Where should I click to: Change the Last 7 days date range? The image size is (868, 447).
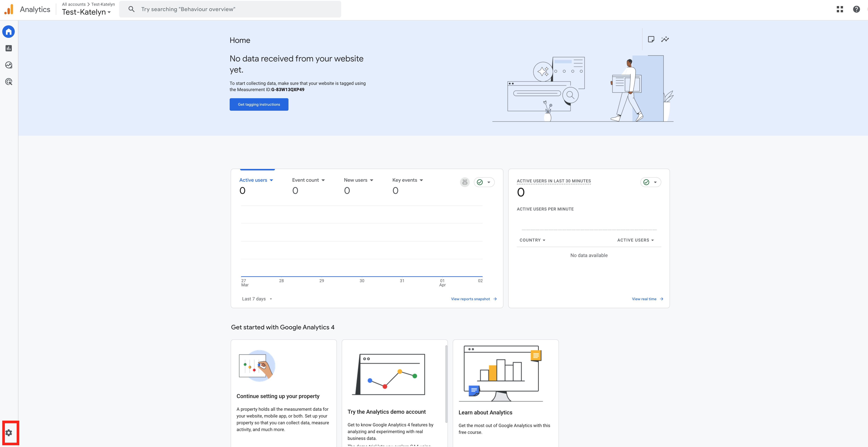257,299
